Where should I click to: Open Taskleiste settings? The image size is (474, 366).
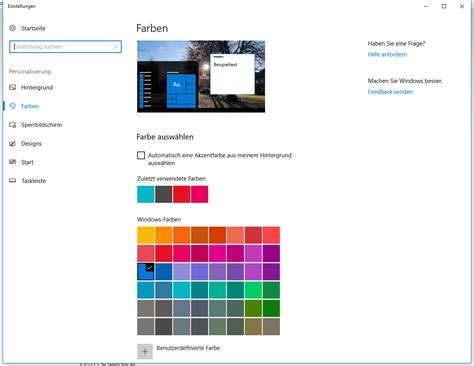tap(34, 181)
